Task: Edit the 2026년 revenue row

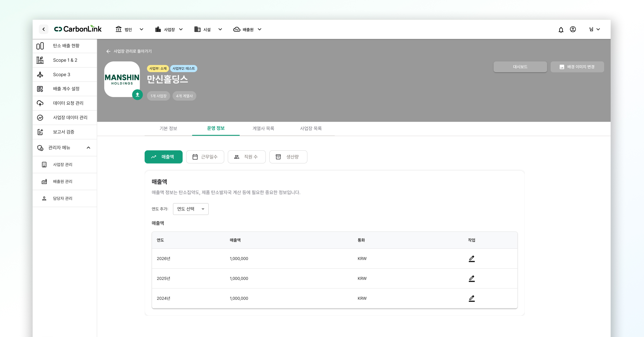Action: coord(472,259)
